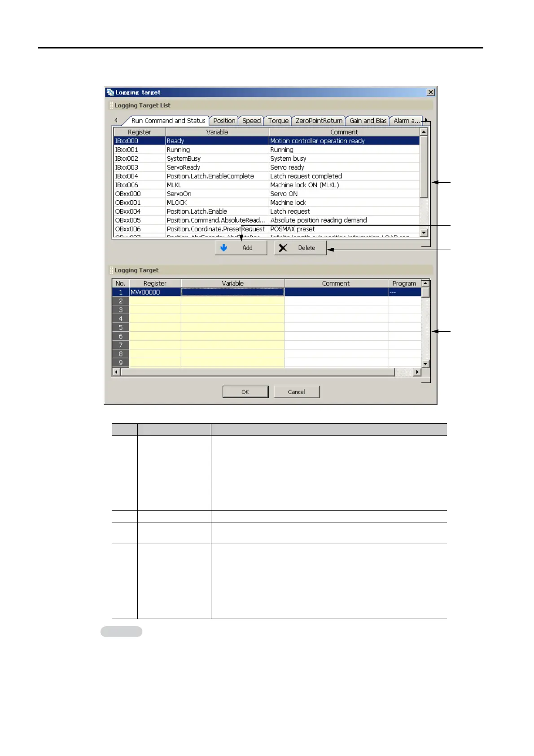Click Register cell in row 2
534x756 pixels.
click(155, 301)
